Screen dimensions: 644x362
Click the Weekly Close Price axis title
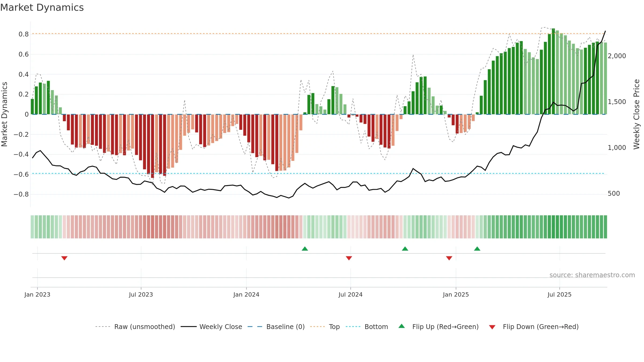pyautogui.click(x=636, y=114)
